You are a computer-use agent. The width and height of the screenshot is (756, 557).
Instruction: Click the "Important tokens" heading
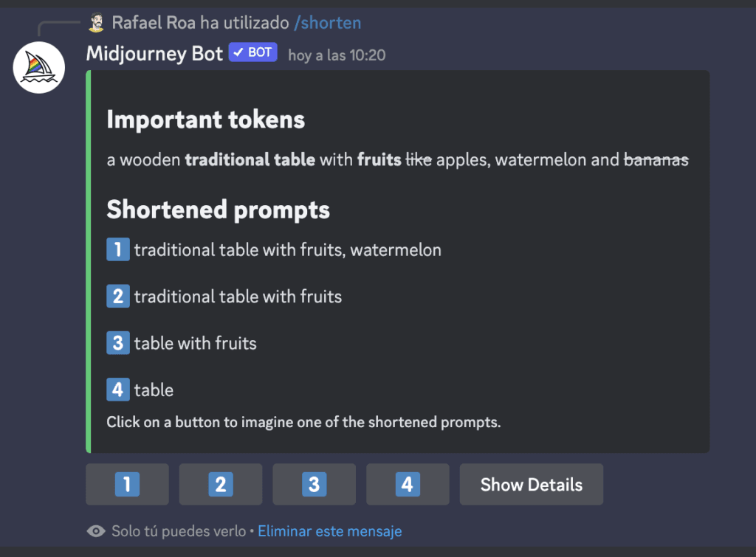pyautogui.click(x=205, y=120)
